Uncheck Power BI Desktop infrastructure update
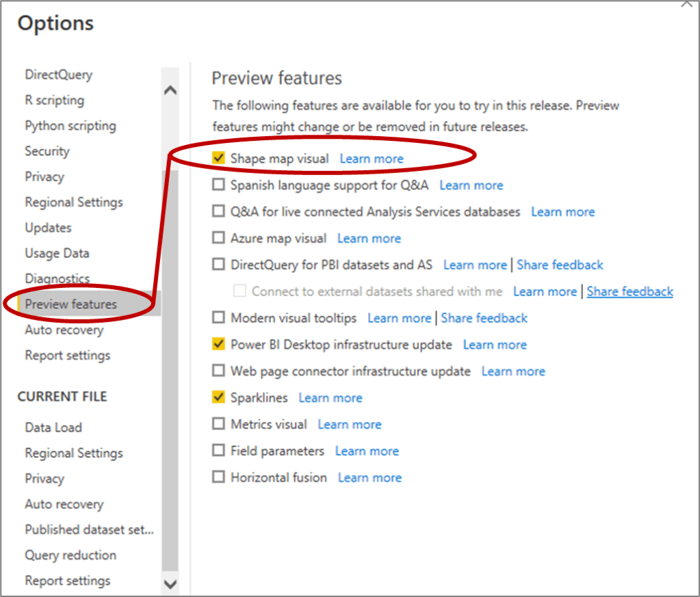The image size is (700, 597). 218,344
